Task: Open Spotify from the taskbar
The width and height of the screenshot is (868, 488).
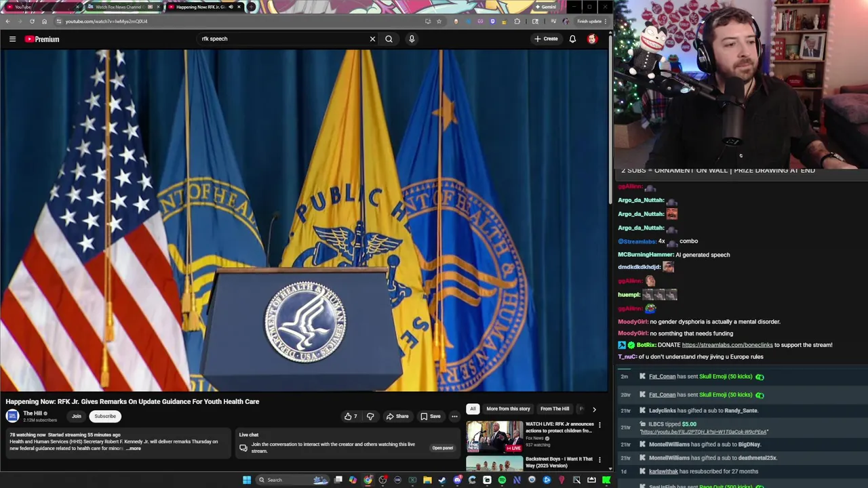Action: (502, 480)
